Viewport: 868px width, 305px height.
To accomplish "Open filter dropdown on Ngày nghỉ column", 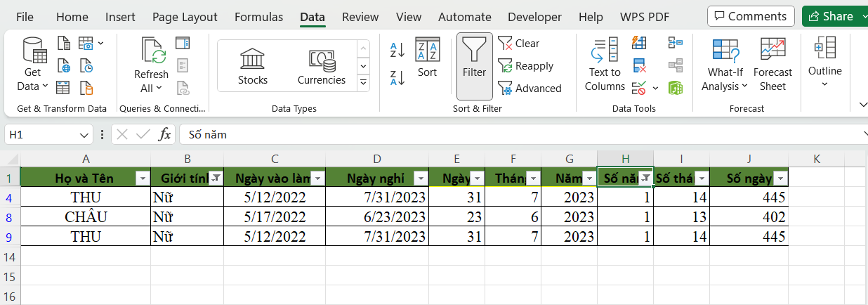I will pos(420,179).
